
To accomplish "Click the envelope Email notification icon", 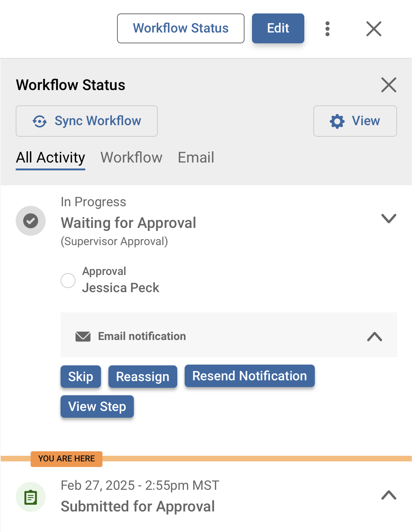I will pos(83,336).
